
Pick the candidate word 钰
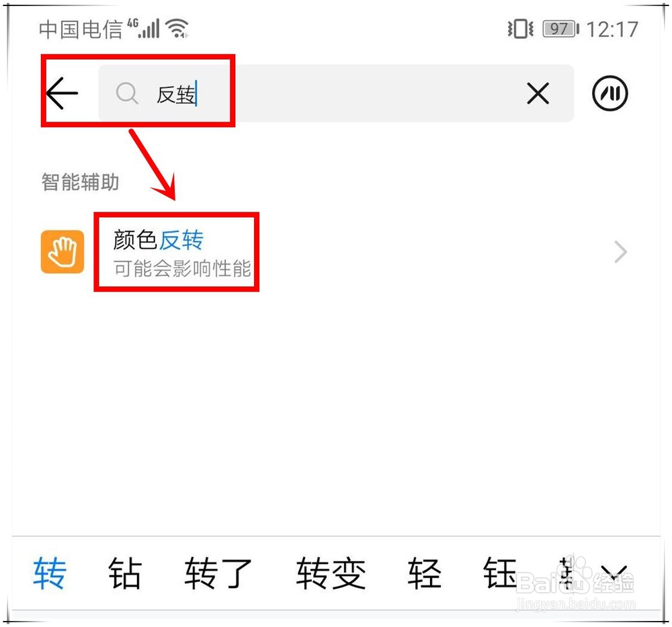coord(499,573)
